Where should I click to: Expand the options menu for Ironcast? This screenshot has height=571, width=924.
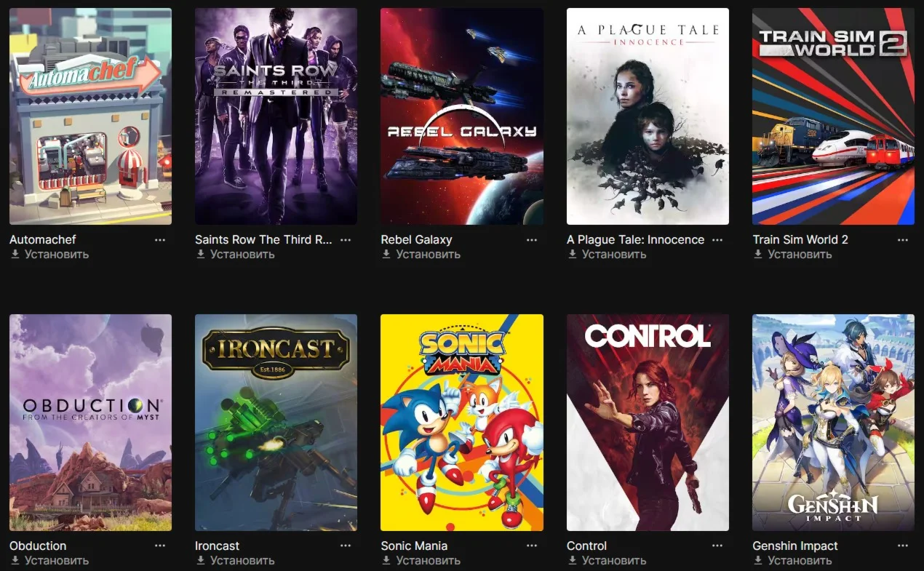tap(346, 546)
